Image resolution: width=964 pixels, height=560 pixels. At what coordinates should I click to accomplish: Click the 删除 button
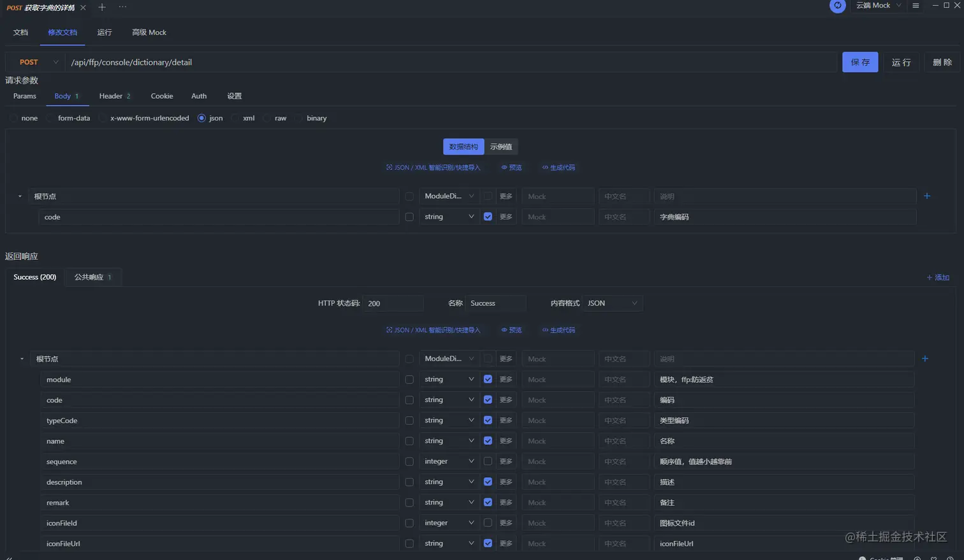pos(942,62)
